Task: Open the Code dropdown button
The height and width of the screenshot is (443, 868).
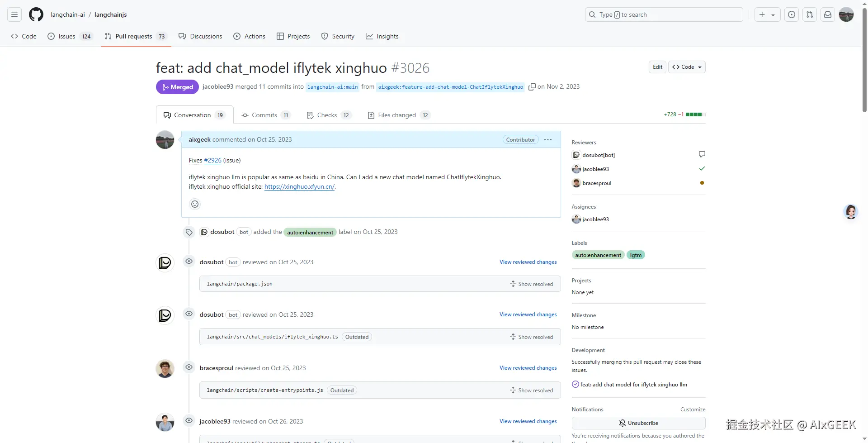Action: (687, 67)
